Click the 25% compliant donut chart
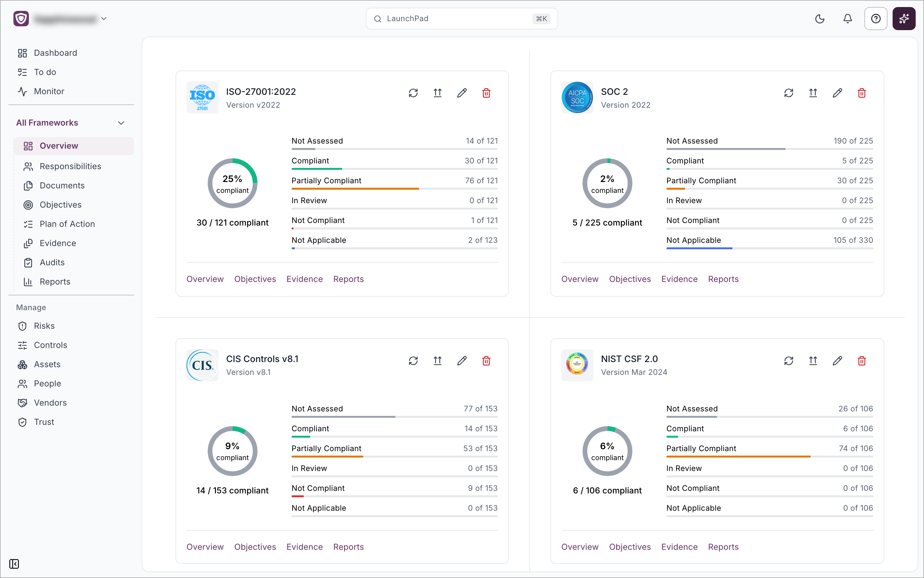Screen dimensions: 924x578 232,184
